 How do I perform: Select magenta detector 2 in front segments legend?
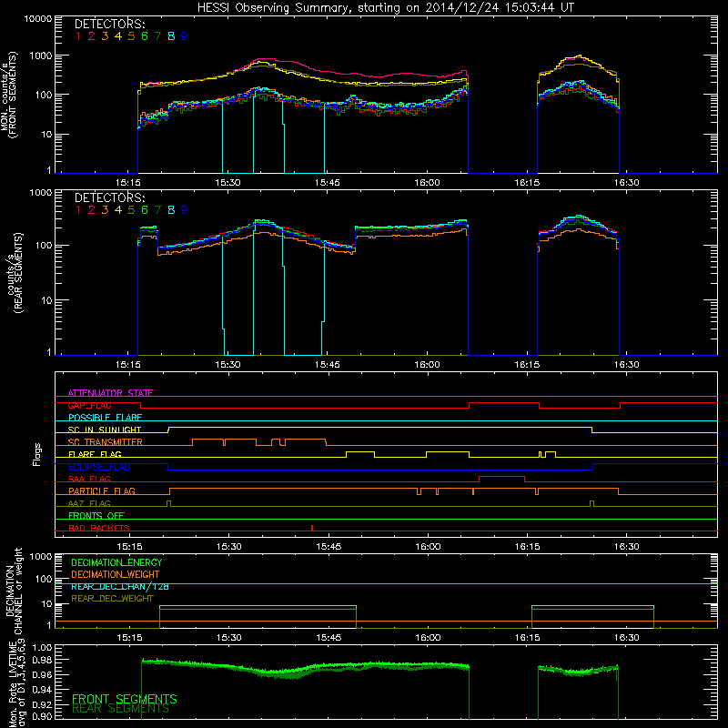click(x=92, y=36)
